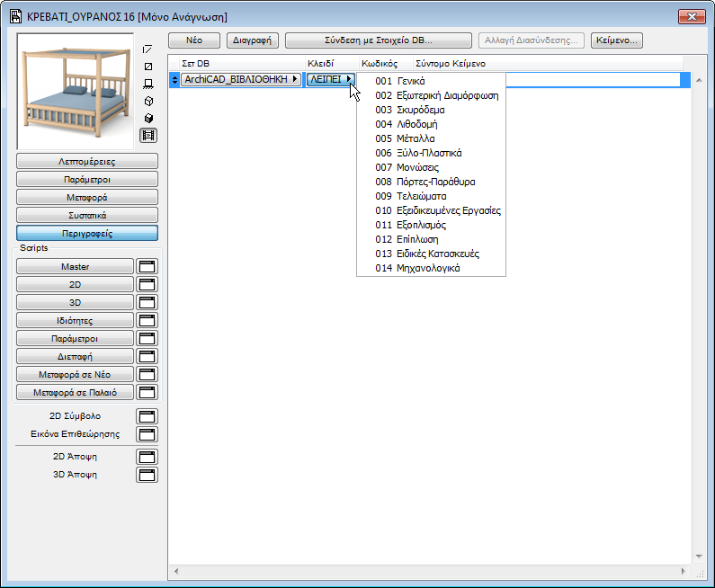Click the Σύντομο Κείμενο column header

547,63
